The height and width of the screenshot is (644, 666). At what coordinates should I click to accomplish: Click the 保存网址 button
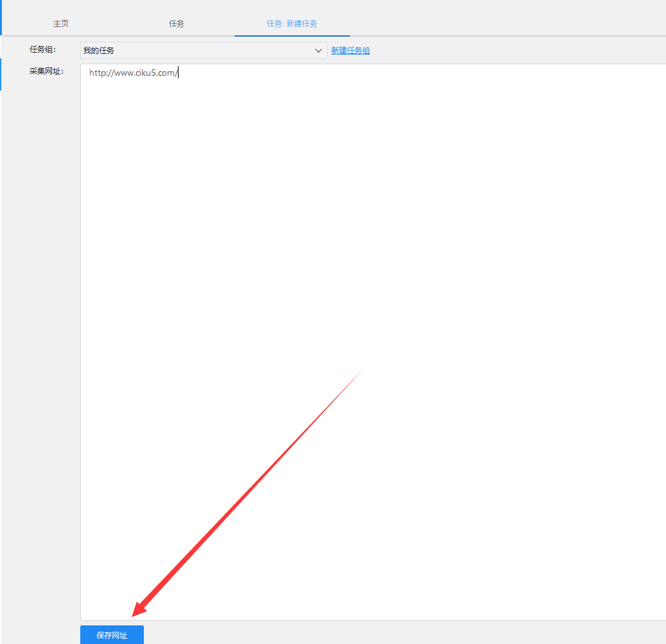(x=112, y=634)
